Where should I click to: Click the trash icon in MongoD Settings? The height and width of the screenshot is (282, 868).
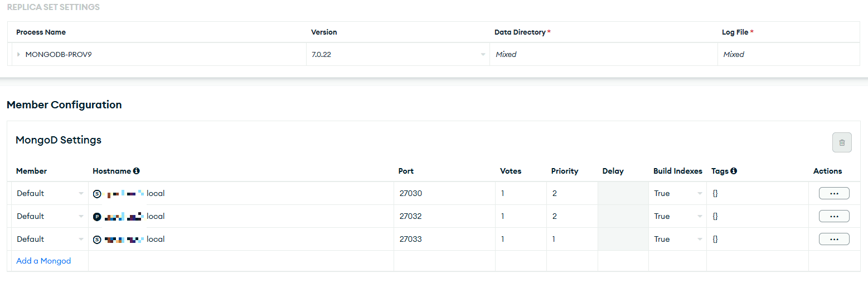point(842,142)
